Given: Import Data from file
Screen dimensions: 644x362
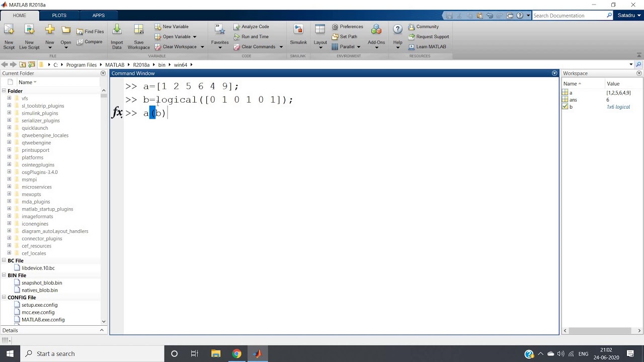Looking at the screenshot, I should click(117, 37).
